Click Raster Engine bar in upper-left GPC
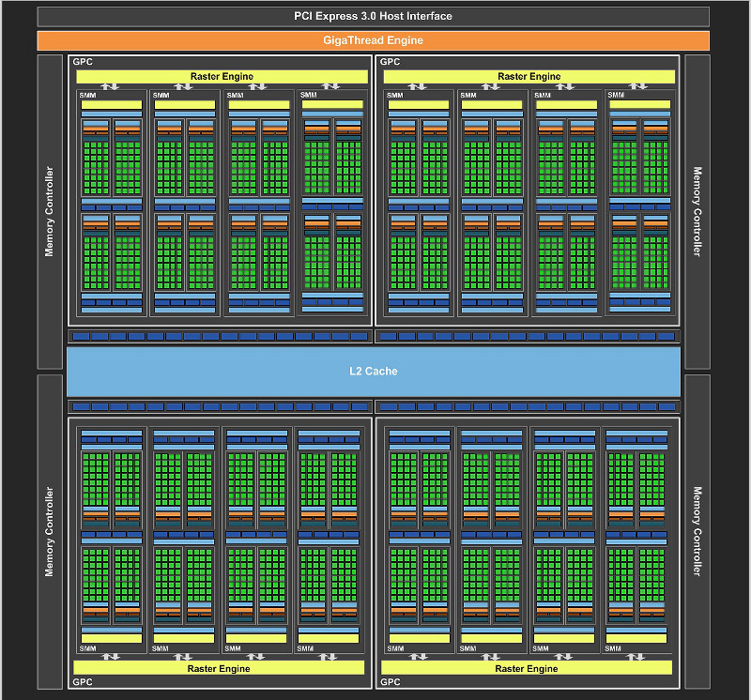This screenshot has width=751, height=700. click(222, 77)
